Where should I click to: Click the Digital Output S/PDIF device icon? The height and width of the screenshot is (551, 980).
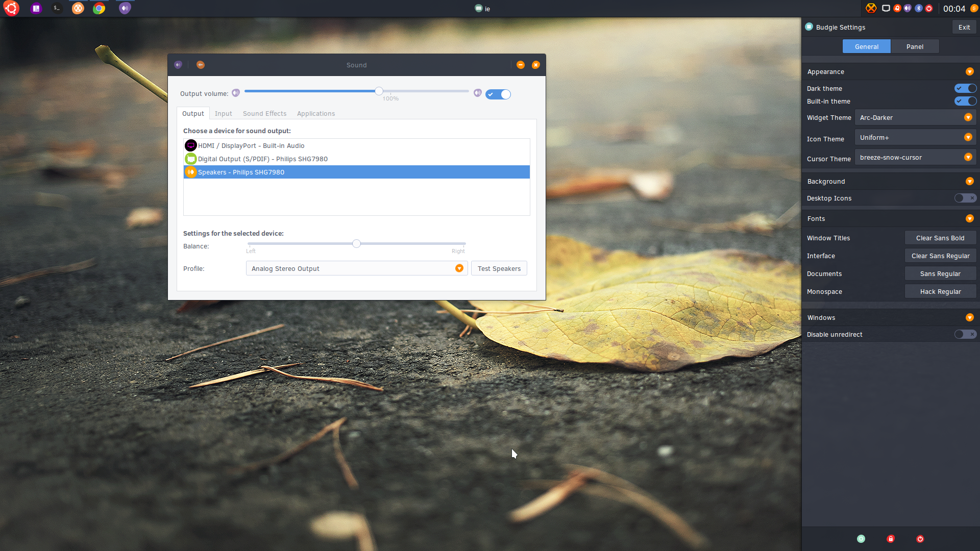pos(191,159)
